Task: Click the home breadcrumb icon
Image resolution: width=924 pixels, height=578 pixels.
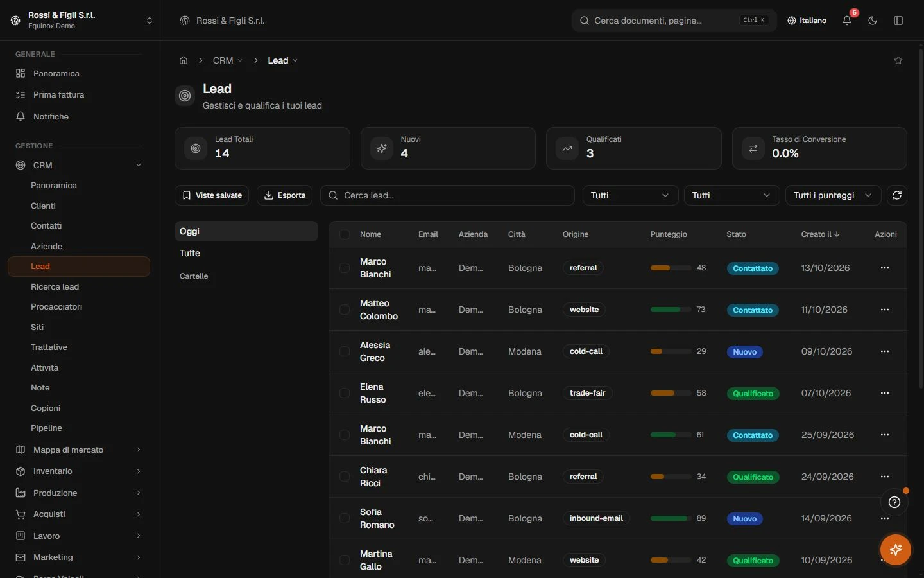Action: (x=184, y=60)
